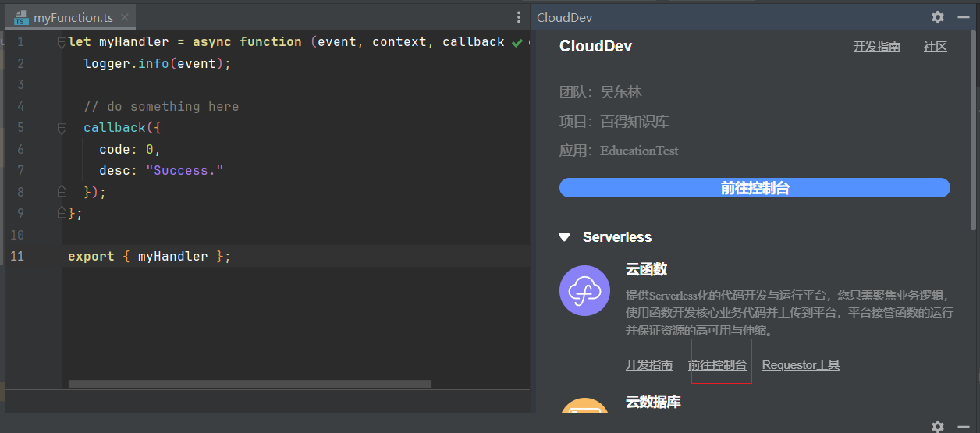Select the myFunction.ts tab
The image size is (980, 433).
(72, 17)
